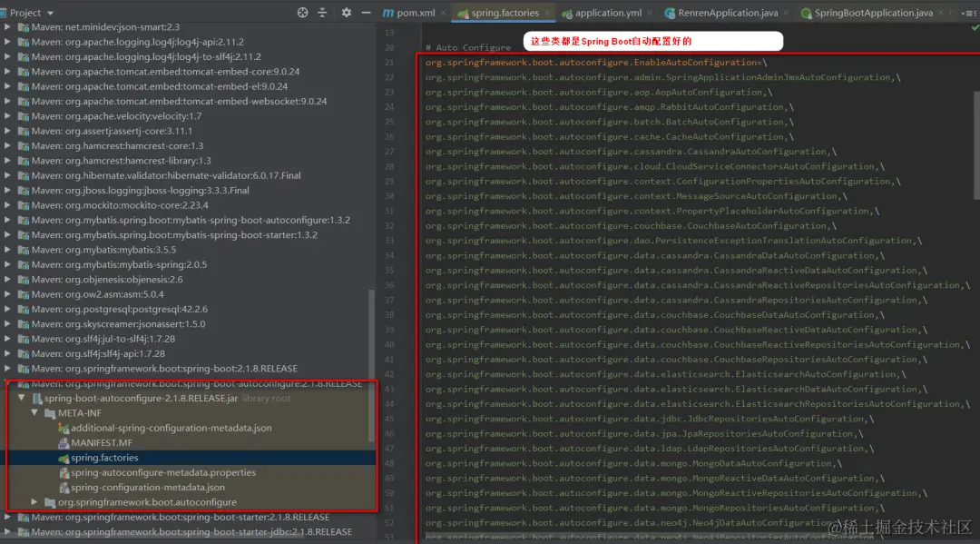Image resolution: width=980 pixels, height=544 pixels.
Task: Select Maven: org.hamcrest:hamcrest-core:1.3 entry
Action: (x=117, y=145)
